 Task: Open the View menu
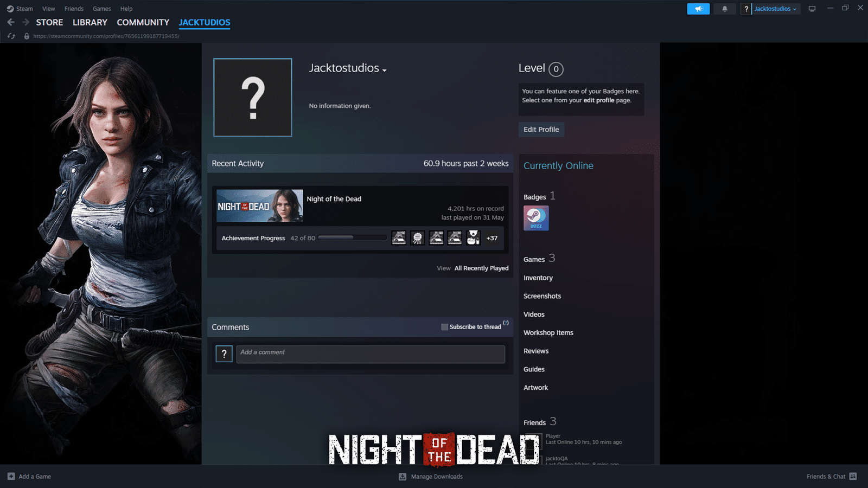(x=49, y=9)
